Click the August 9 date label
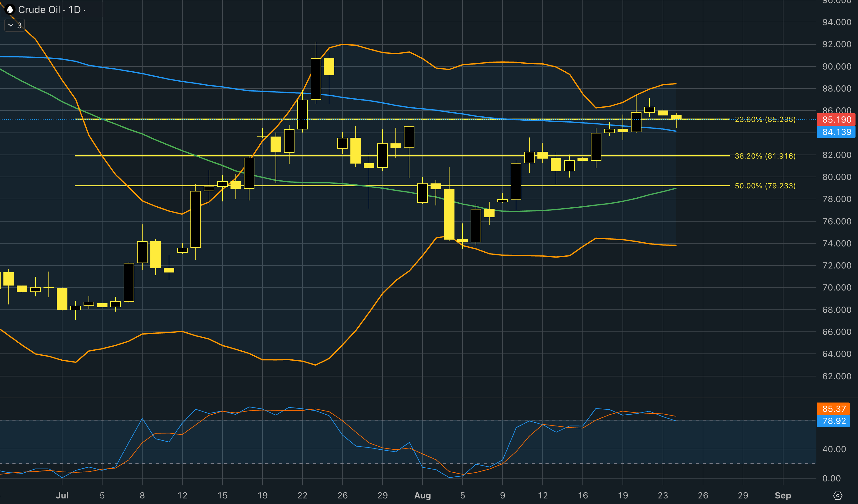Screen dimensions: 858x504 (503, 496)
